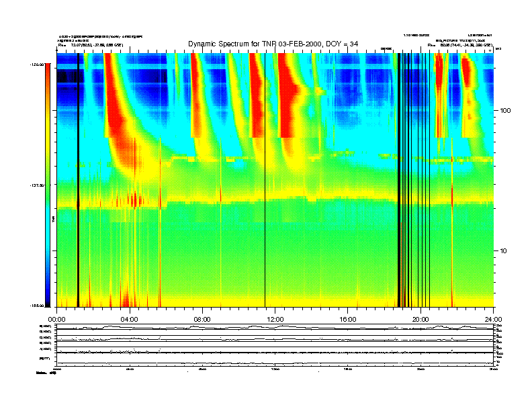Click the thick black vertical line after 00:00
532x411 pixels.
tap(78, 180)
